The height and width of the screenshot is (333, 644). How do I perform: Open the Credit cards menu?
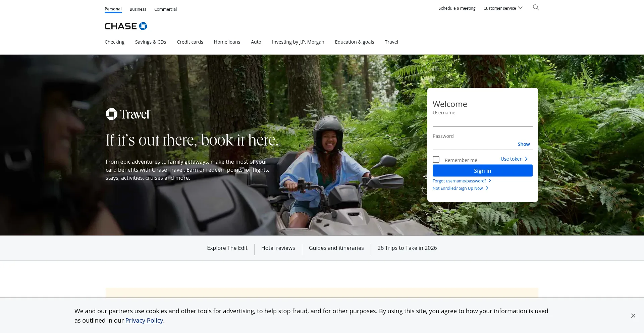tap(190, 42)
